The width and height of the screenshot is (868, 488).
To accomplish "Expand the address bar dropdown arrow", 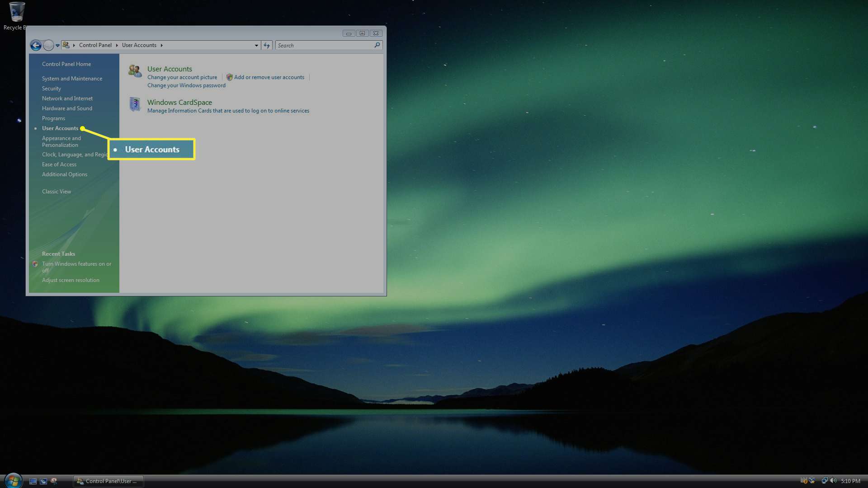I will click(256, 45).
